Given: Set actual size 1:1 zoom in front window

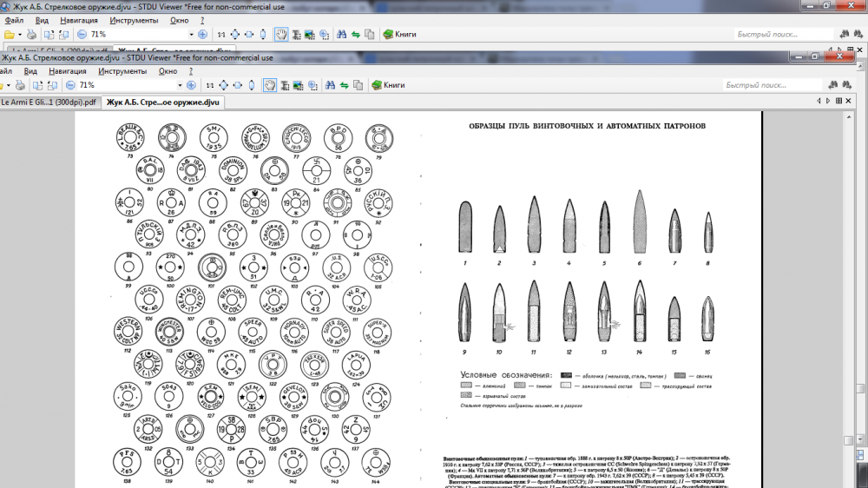Looking at the screenshot, I should (x=209, y=86).
